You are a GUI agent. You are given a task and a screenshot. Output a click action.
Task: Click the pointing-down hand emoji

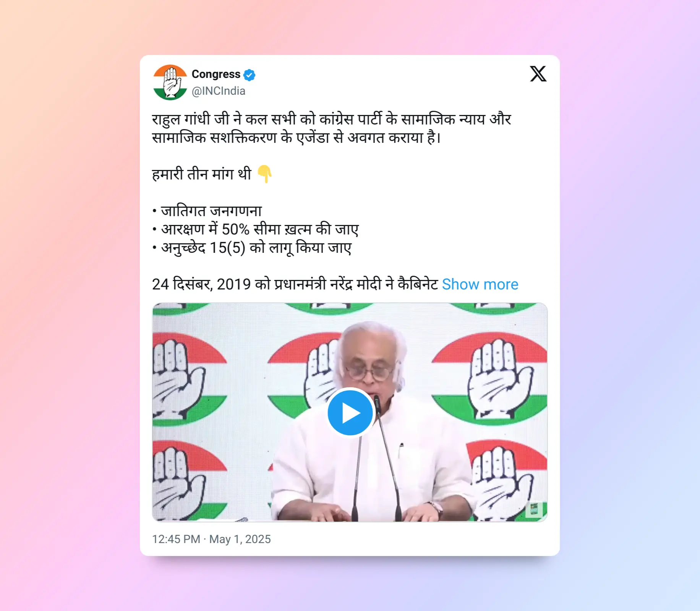point(264,174)
